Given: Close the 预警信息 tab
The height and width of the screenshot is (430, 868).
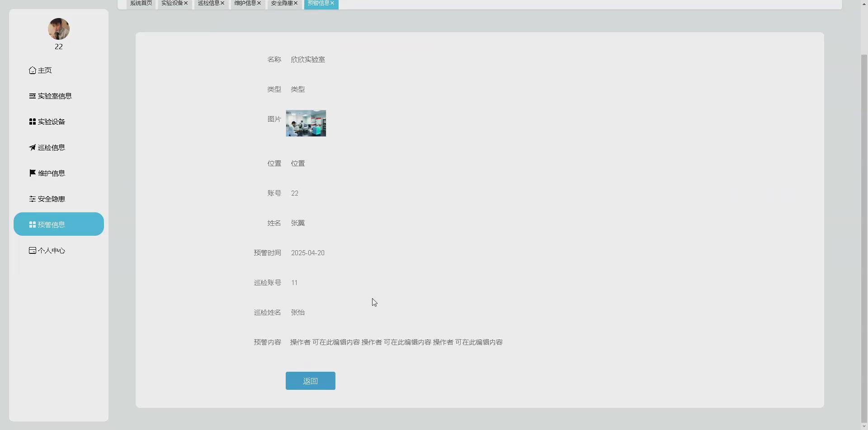Looking at the screenshot, I should pyautogui.click(x=332, y=3).
